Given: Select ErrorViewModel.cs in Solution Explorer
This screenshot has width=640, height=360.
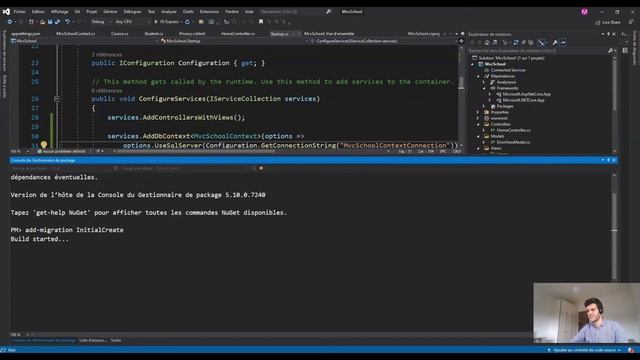Looking at the screenshot, I should click(513, 142).
